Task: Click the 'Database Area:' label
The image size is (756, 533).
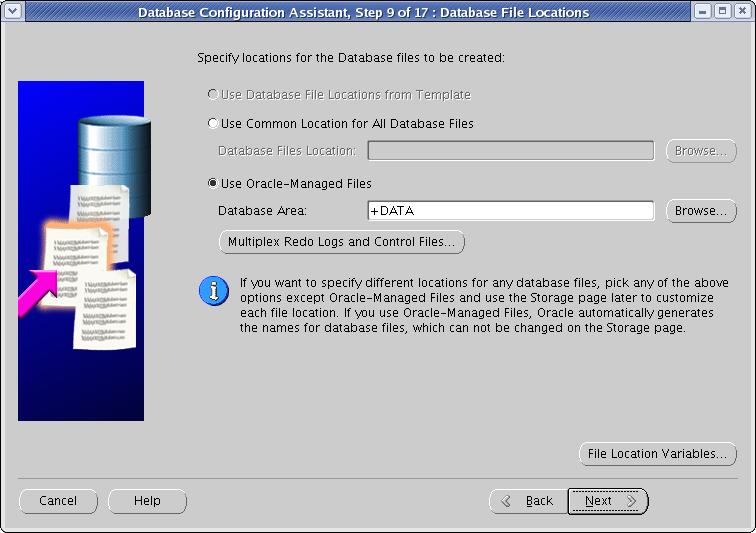Action: tap(262, 211)
